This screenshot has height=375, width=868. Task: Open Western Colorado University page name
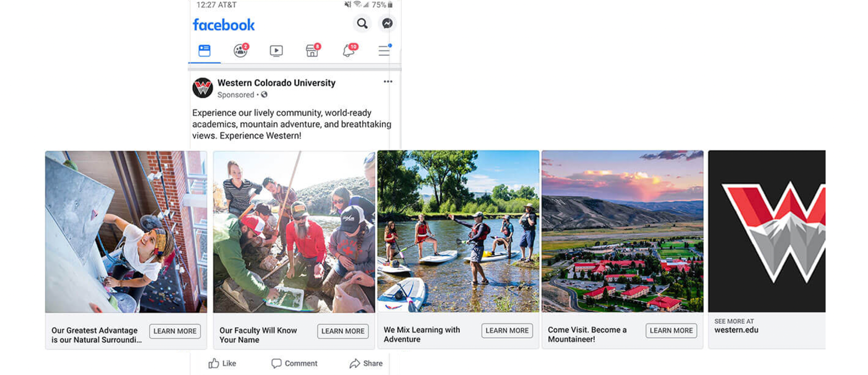pos(276,83)
